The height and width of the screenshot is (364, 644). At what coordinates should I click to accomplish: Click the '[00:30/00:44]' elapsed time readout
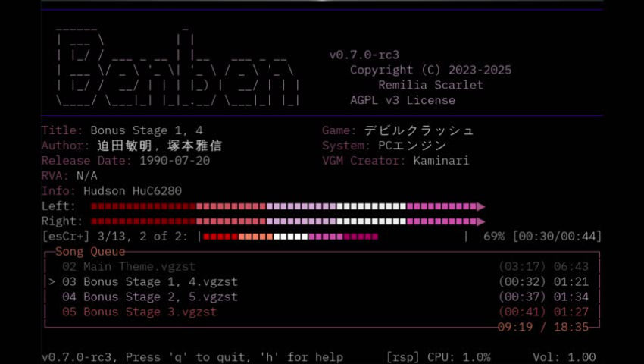coord(557,237)
